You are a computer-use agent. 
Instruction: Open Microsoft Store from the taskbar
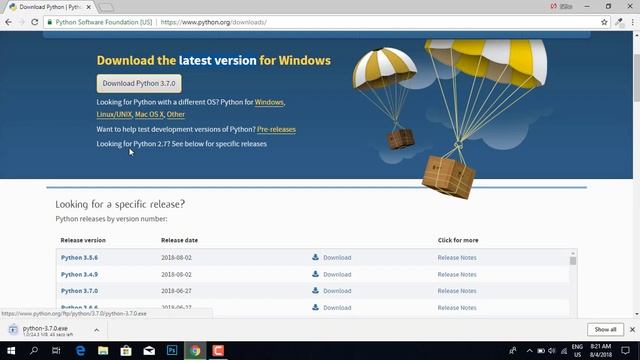pyautogui.click(x=126, y=351)
